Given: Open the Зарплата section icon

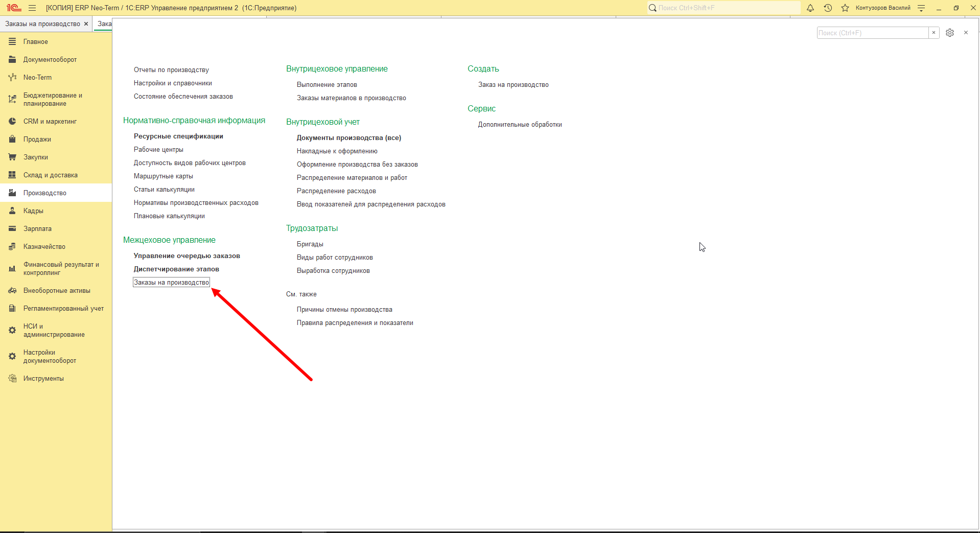Looking at the screenshot, I should point(12,229).
